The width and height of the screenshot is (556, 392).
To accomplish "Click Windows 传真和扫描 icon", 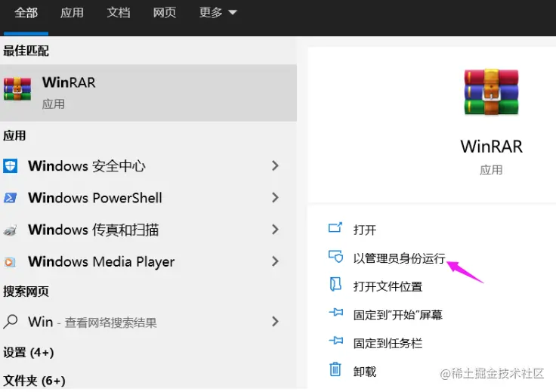I will 10,230.
